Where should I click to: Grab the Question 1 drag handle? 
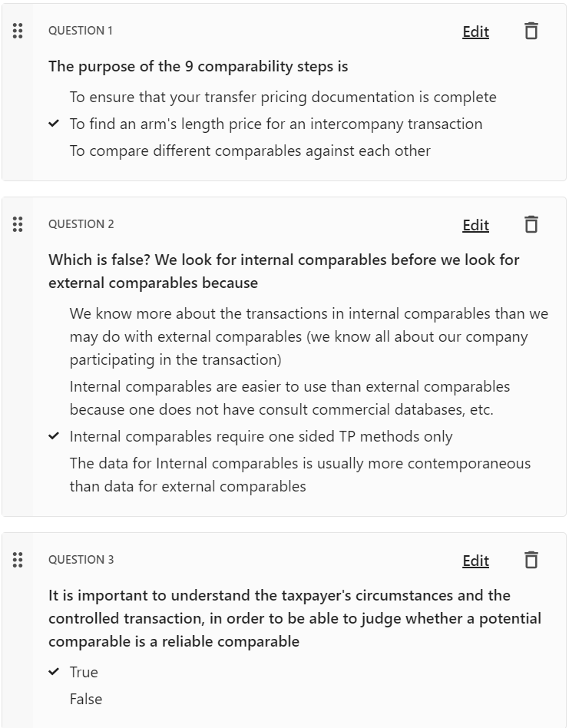(18, 31)
